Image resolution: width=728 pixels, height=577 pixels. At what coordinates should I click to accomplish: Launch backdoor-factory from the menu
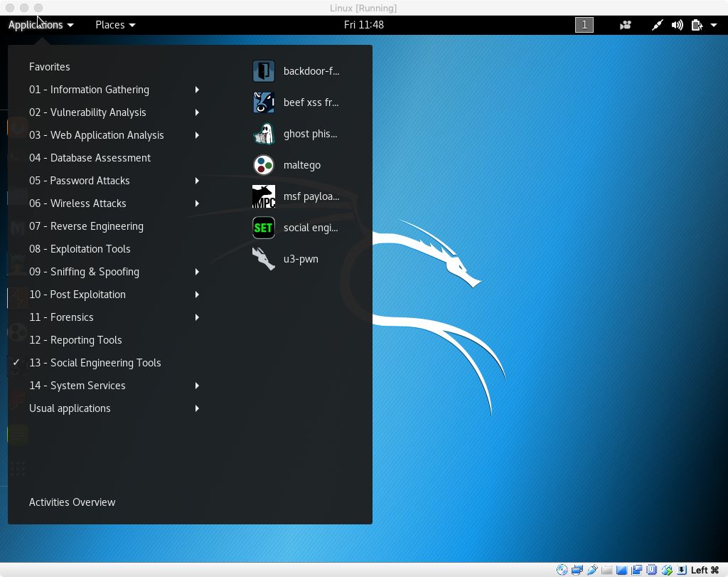pyautogui.click(x=296, y=71)
